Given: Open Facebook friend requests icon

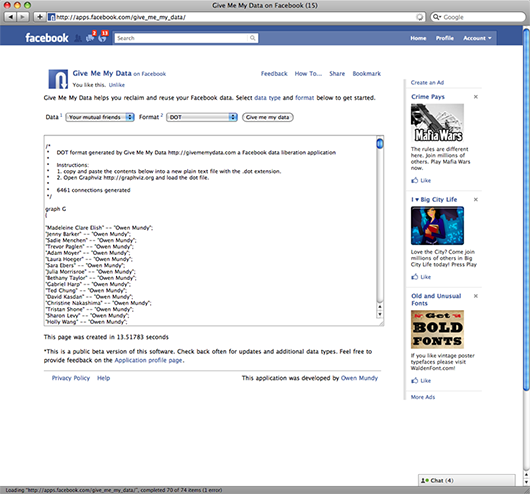Looking at the screenshot, I should coord(78,38).
